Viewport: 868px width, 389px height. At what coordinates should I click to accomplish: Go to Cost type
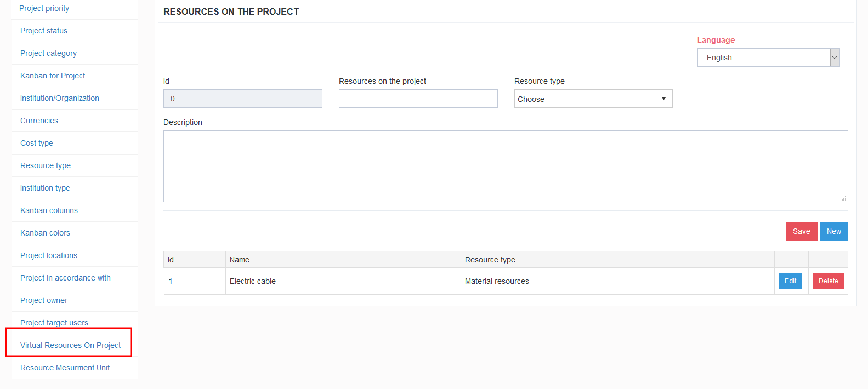37,143
